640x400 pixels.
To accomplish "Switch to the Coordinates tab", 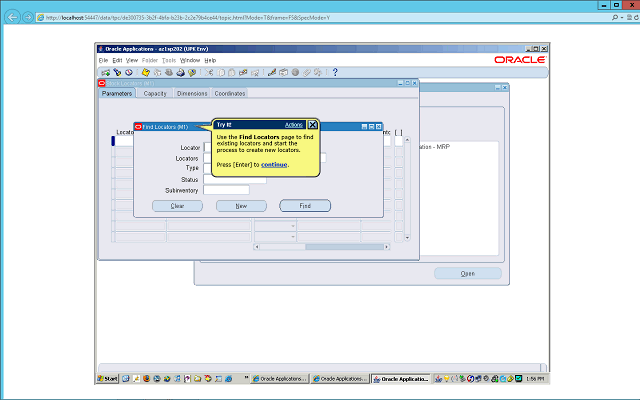I will pos(230,93).
